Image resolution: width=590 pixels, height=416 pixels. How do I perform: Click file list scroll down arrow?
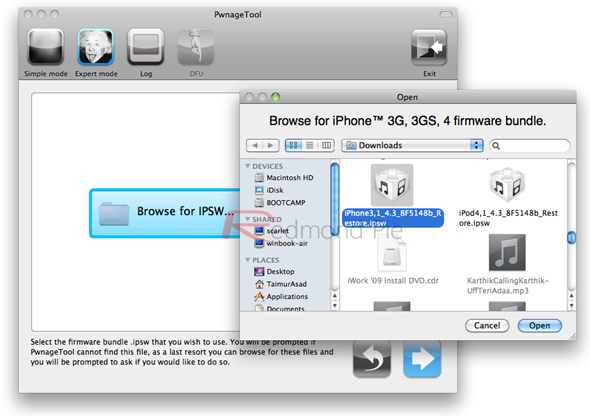click(571, 305)
